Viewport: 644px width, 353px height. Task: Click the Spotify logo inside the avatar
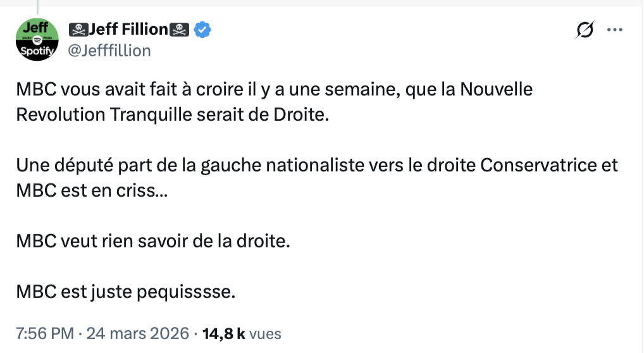[x=37, y=41]
